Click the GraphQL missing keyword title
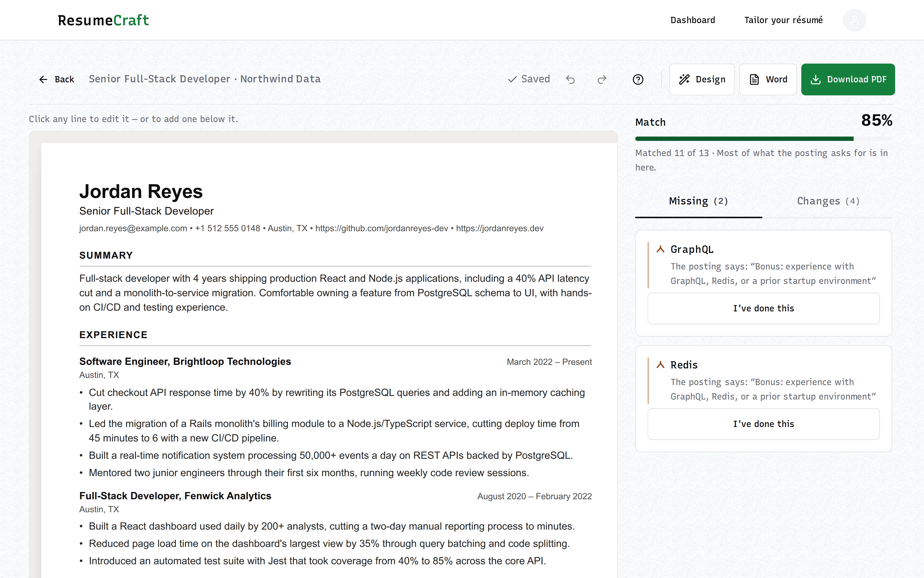The height and width of the screenshot is (578, 924). pos(692,250)
